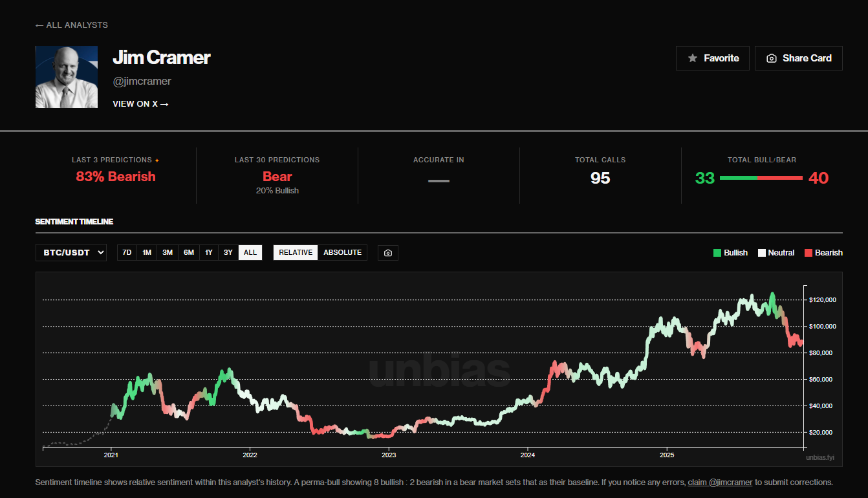The height and width of the screenshot is (498, 868).
Task: Select the 7D timeframe
Action: pos(126,252)
